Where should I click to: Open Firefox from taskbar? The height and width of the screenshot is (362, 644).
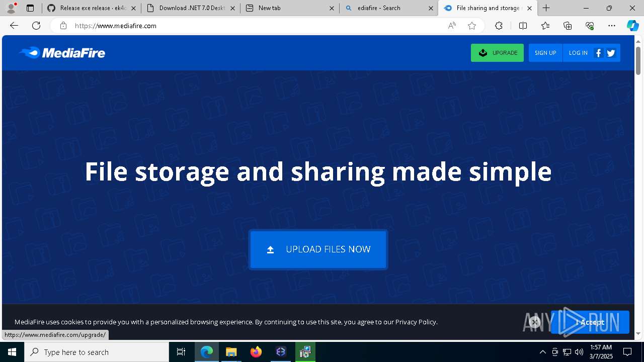pyautogui.click(x=256, y=352)
